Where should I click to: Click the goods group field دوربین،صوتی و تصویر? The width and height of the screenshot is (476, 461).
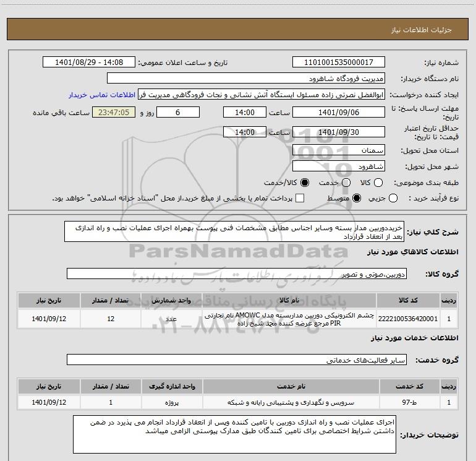237,274
